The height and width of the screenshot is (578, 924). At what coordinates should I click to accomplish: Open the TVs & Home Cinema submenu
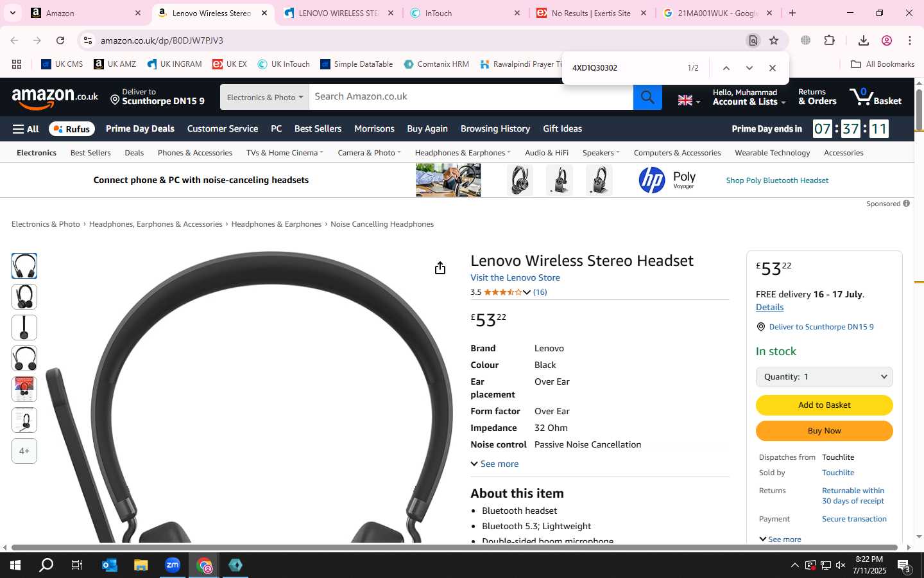click(285, 153)
